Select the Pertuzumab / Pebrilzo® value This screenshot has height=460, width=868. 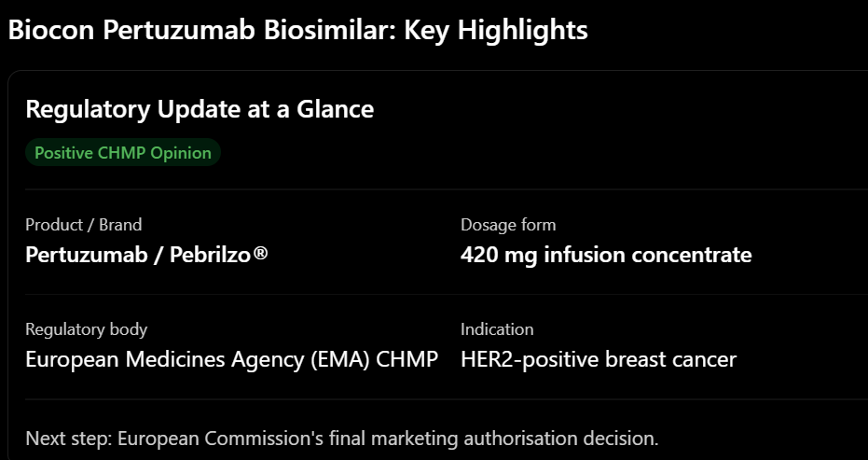[146, 255]
